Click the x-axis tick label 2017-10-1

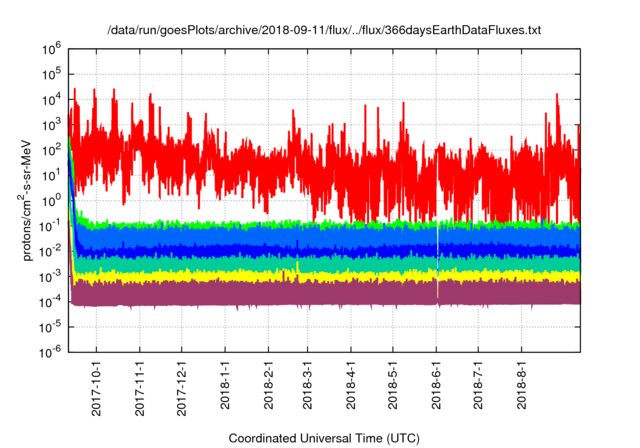click(96, 388)
